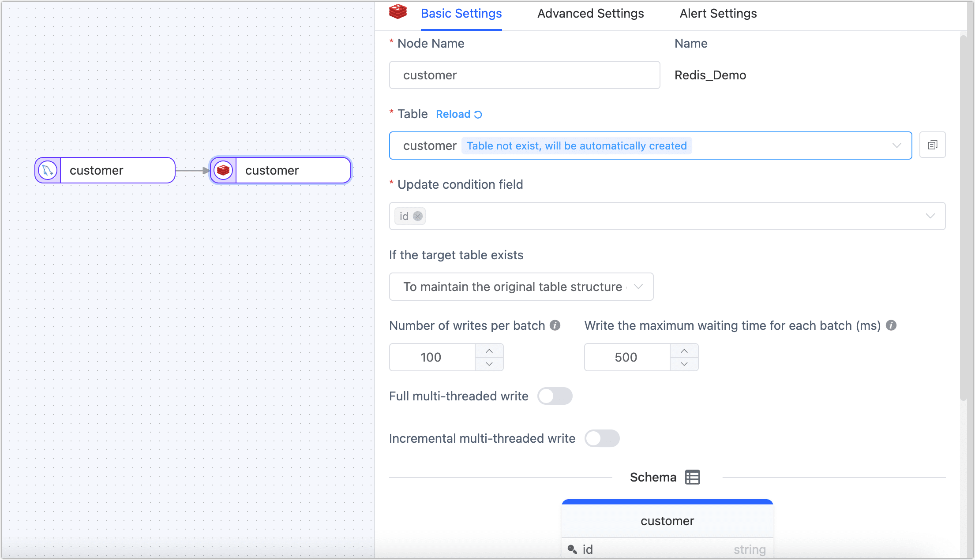
Task: Click the Reload link to refresh tables
Action: 454,114
